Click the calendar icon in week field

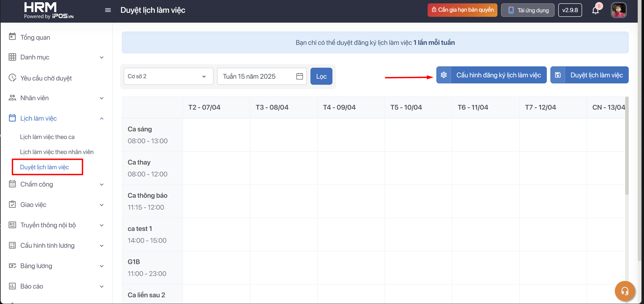(x=299, y=76)
